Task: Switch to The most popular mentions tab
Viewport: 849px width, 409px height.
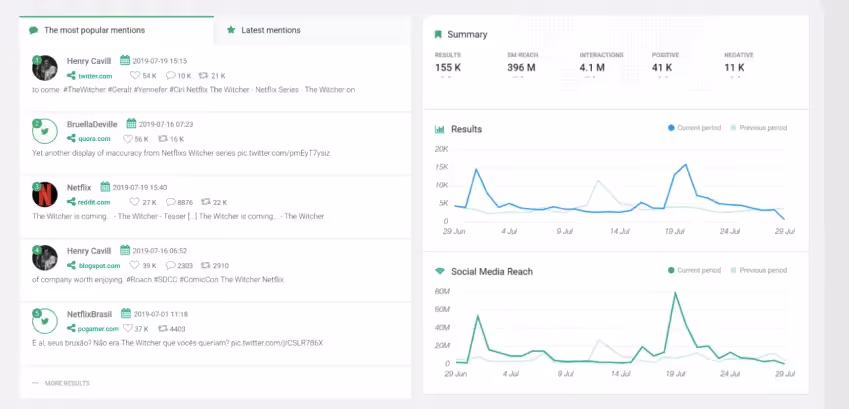Action: click(116, 30)
